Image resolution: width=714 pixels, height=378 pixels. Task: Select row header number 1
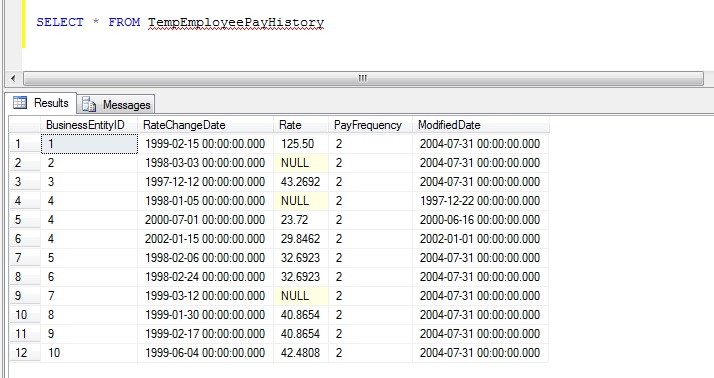click(25, 144)
